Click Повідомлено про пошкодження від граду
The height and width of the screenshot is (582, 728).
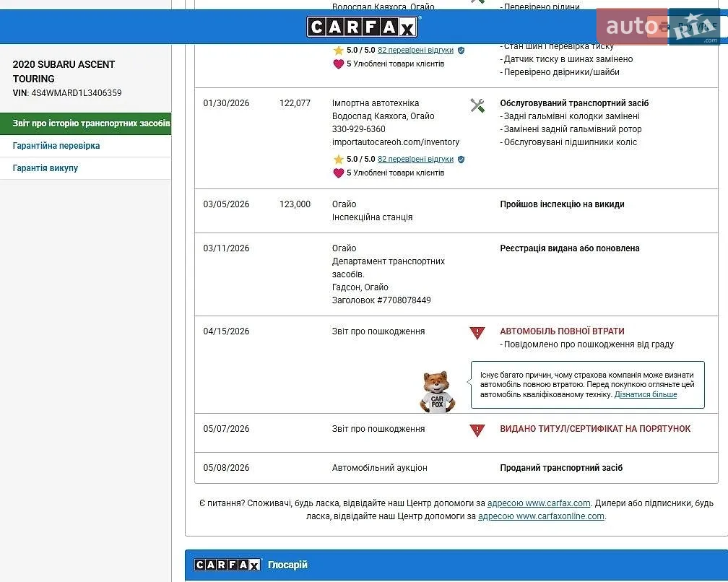point(587,344)
